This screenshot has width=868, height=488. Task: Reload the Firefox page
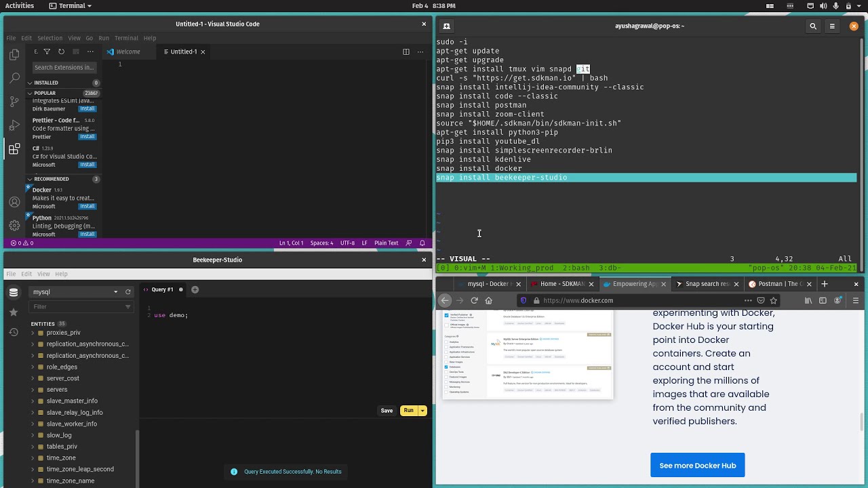[x=474, y=300]
